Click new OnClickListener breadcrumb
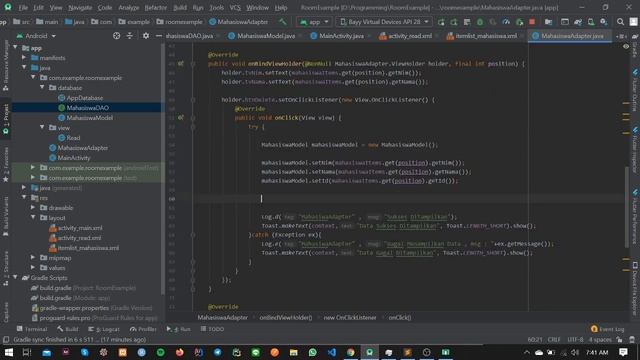 (350, 318)
